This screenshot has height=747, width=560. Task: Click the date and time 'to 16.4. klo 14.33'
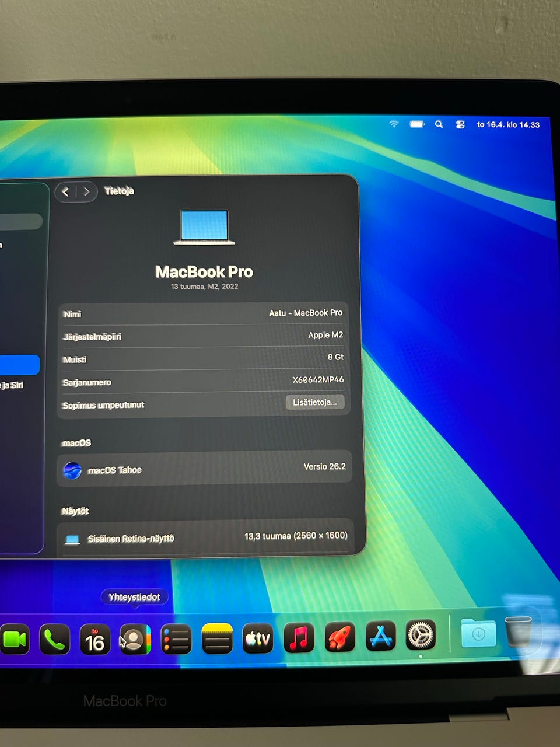[508, 124]
